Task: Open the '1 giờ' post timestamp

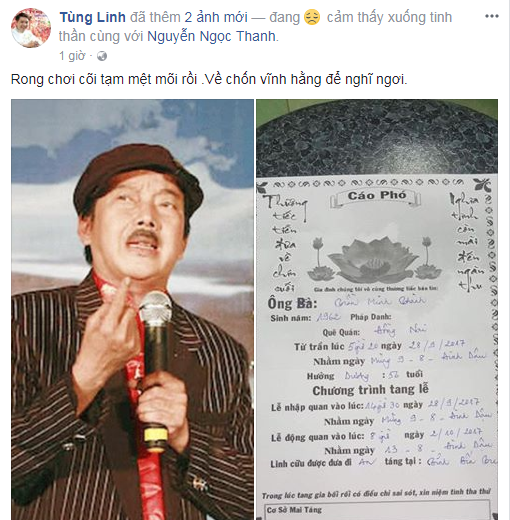Action: 72,56
